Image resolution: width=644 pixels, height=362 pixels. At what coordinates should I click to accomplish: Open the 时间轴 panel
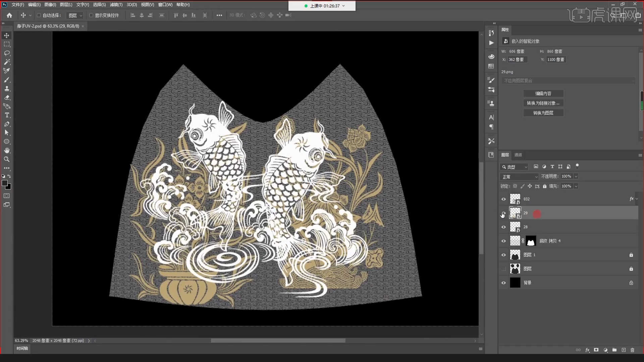pos(22,348)
